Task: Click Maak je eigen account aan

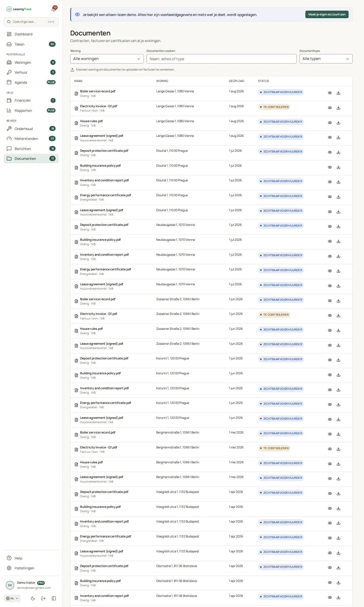Action: tap(327, 14)
